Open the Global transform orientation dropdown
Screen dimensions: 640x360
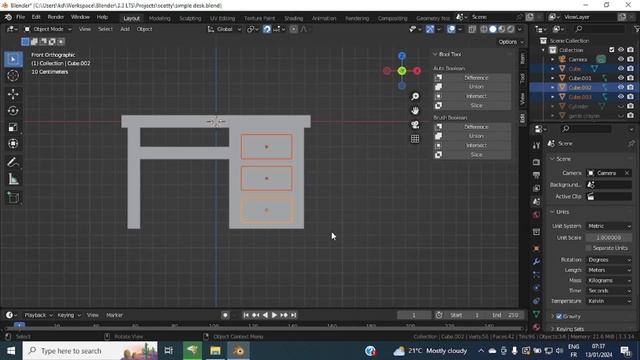click(224, 29)
